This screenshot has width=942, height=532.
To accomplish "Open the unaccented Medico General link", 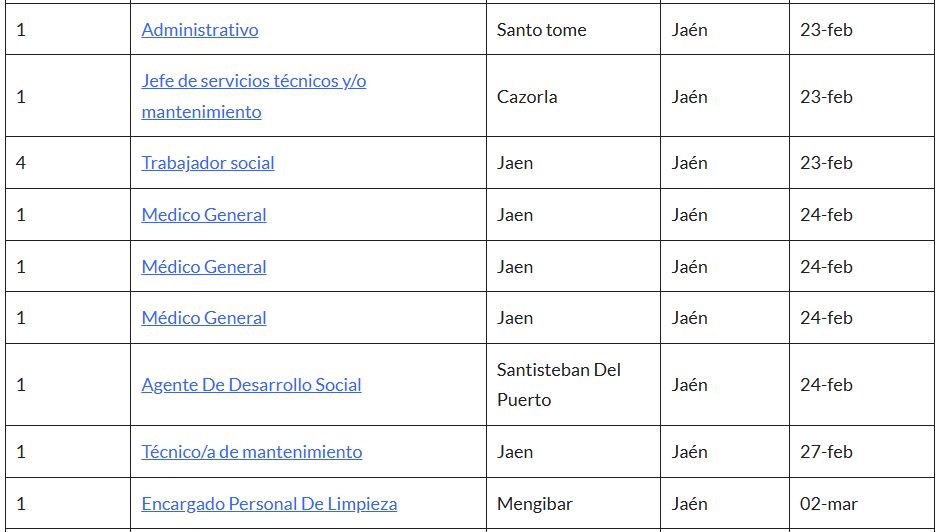I will pyautogui.click(x=204, y=215).
